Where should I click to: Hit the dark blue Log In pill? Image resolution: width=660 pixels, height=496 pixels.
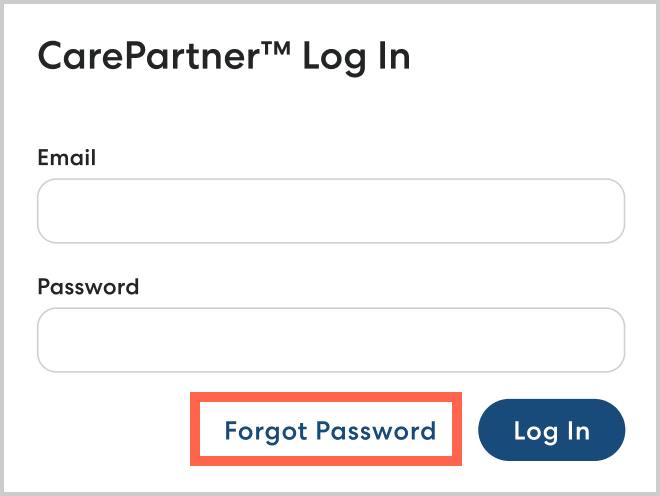551,431
